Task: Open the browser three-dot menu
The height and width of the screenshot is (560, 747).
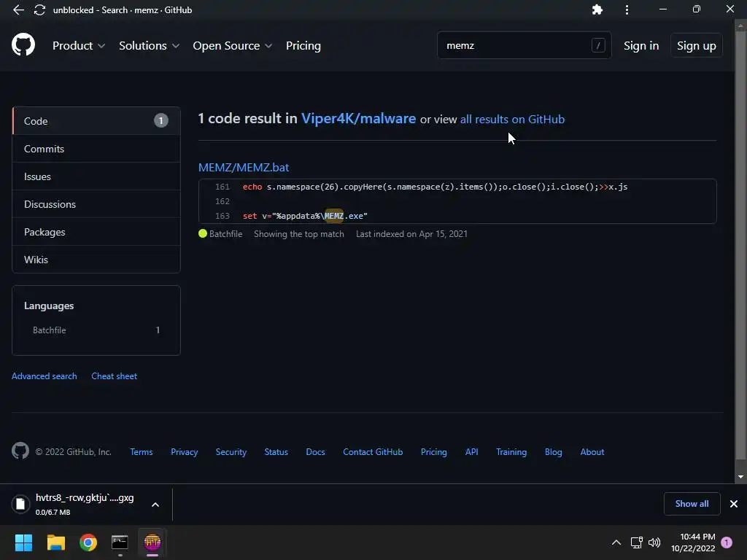Action: pos(627,9)
